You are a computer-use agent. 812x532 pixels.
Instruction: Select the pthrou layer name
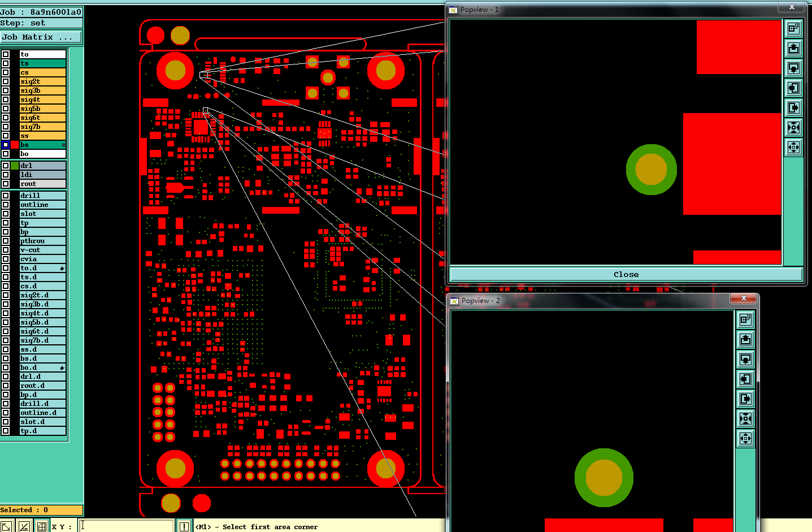43,241
